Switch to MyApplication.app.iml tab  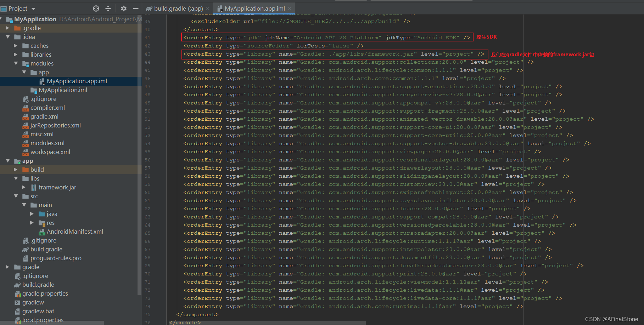(254, 8)
